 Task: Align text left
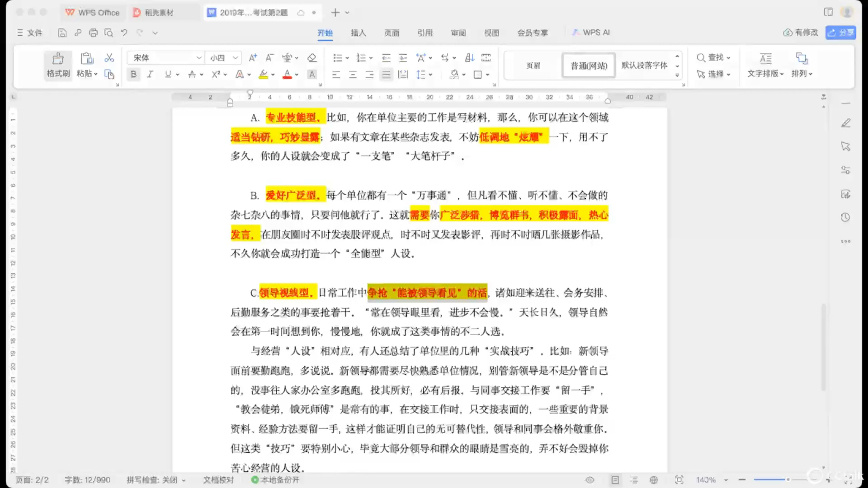click(x=336, y=75)
